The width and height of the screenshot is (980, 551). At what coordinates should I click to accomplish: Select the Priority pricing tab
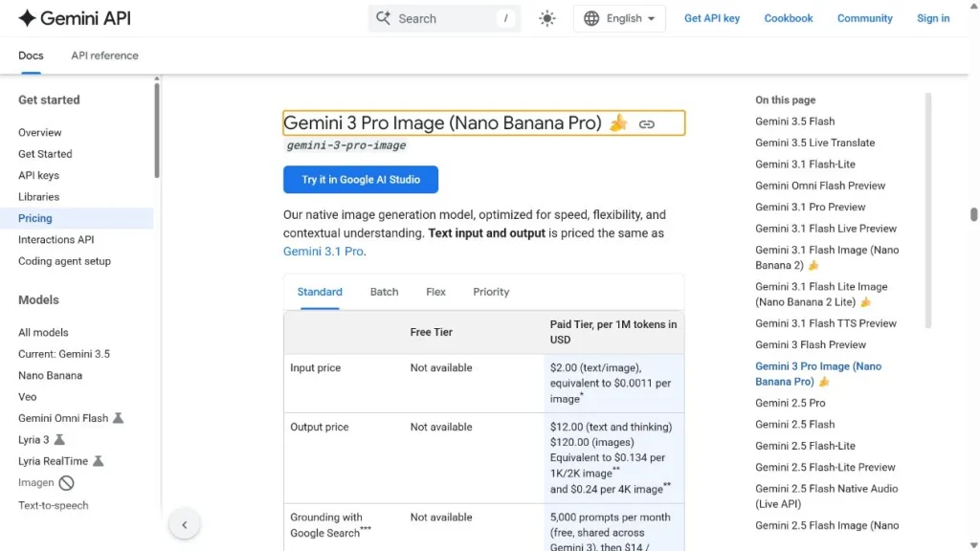pos(491,292)
